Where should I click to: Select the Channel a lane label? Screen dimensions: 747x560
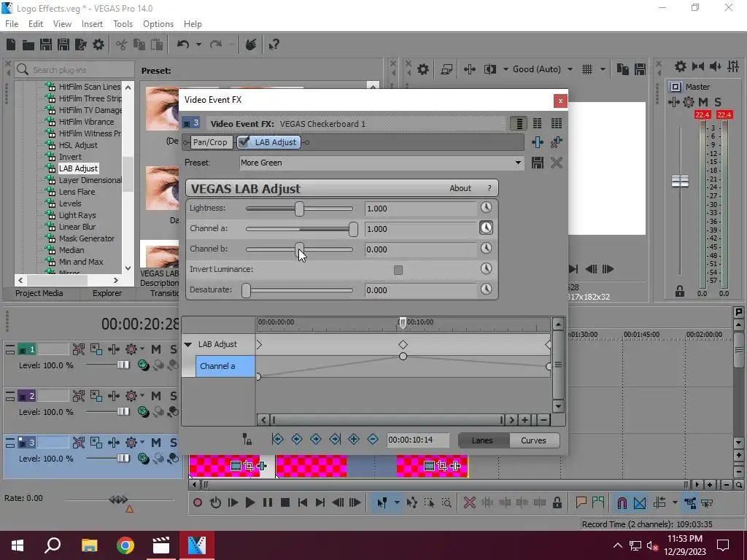tap(225, 366)
